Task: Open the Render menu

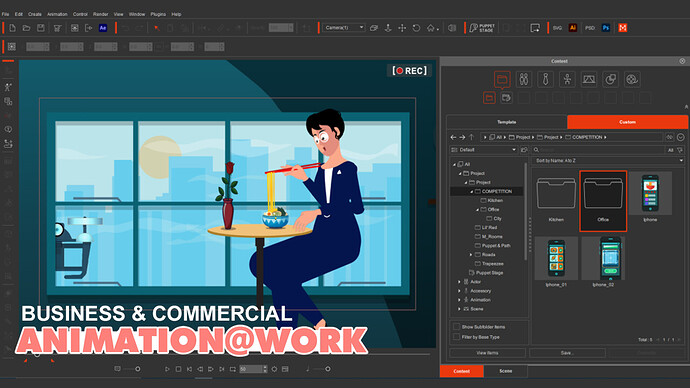Action: [x=100, y=14]
